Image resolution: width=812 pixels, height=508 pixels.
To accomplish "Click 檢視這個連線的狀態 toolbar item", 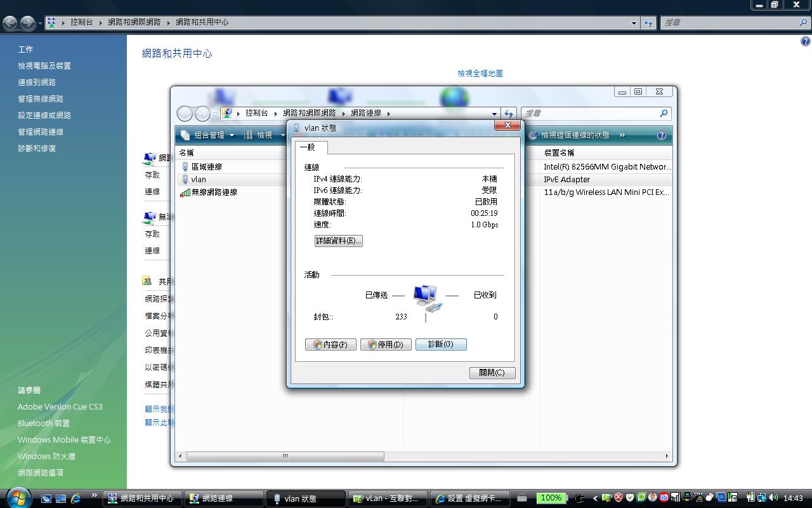I will (568, 135).
